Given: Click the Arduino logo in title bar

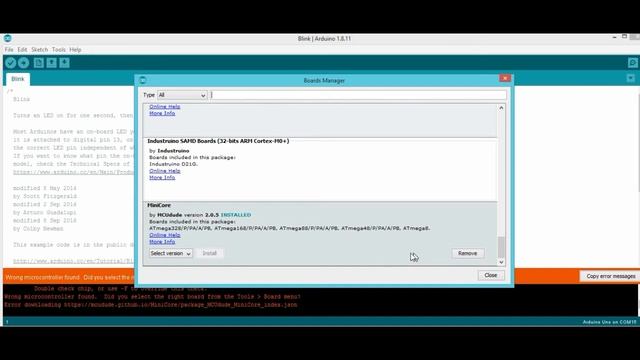Looking at the screenshot, I should pos(7,38).
